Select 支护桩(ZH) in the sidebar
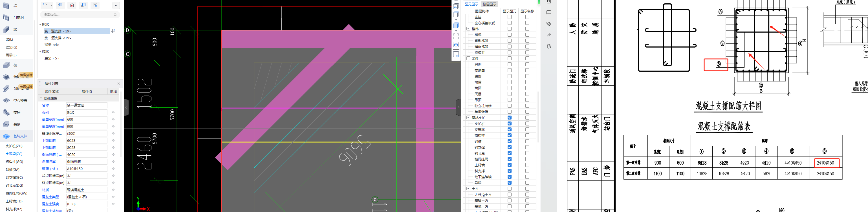The width and height of the screenshot is (868, 212). [14, 146]
